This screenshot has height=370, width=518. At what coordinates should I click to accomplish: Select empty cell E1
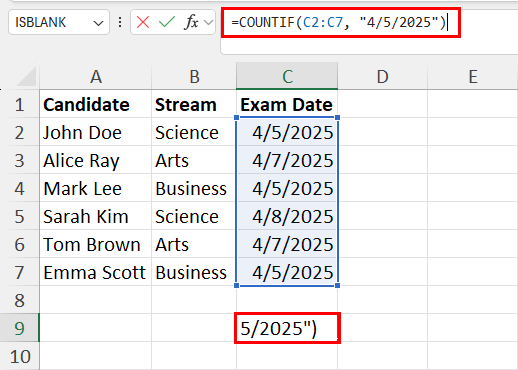(473, 104)
